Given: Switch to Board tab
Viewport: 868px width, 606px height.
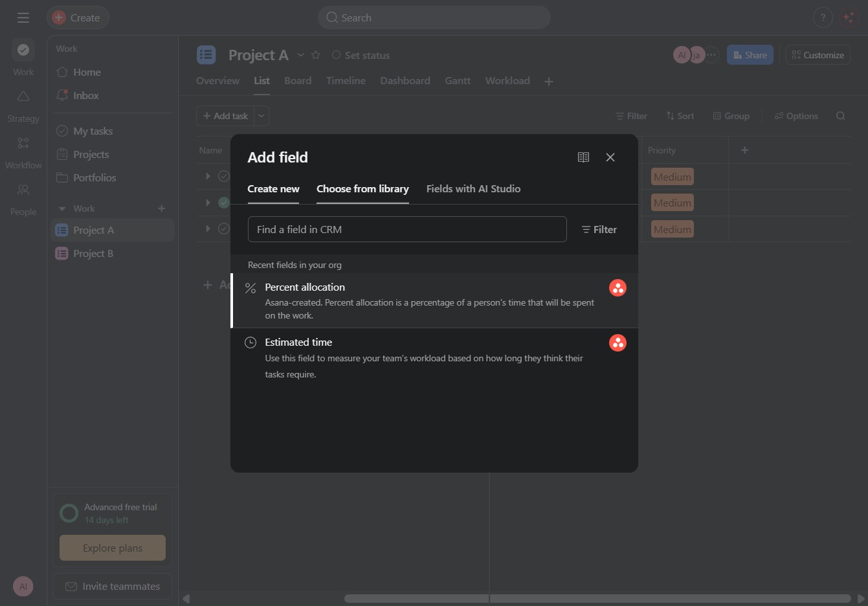Looking at the screenshot, I should (298, 81).
